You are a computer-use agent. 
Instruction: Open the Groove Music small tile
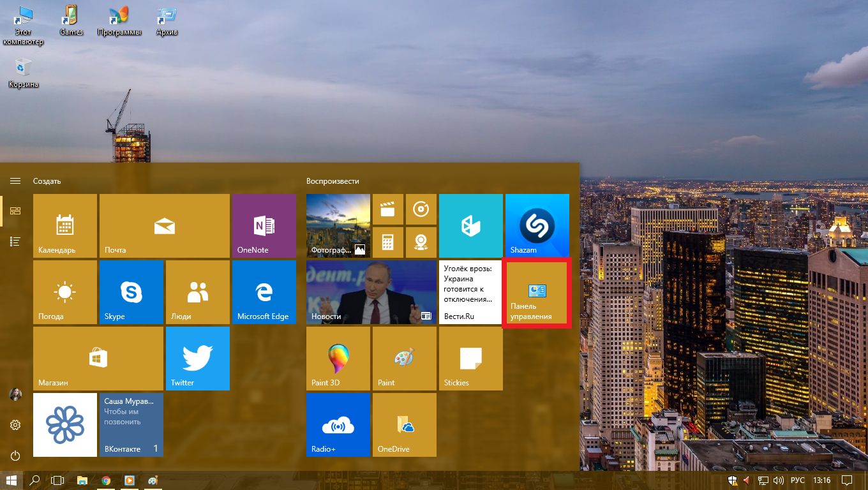pos(421,209)
